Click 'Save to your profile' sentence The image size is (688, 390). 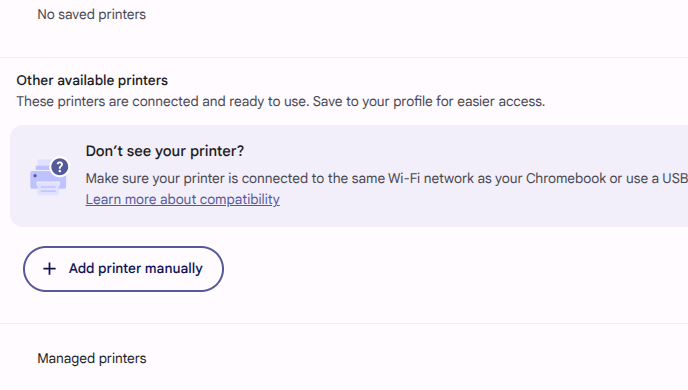click(x=429, y=102)
